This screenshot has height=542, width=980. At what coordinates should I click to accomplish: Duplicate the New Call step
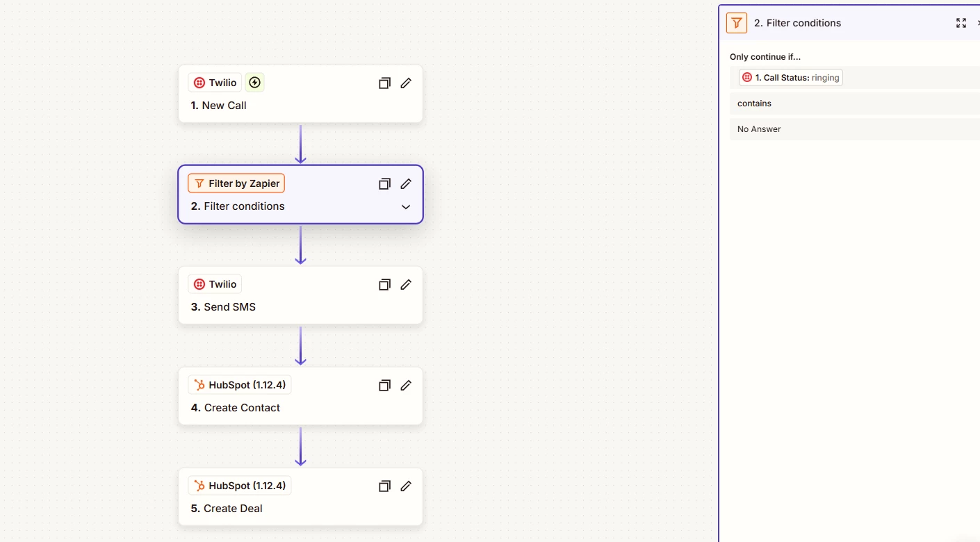[384, 83]
